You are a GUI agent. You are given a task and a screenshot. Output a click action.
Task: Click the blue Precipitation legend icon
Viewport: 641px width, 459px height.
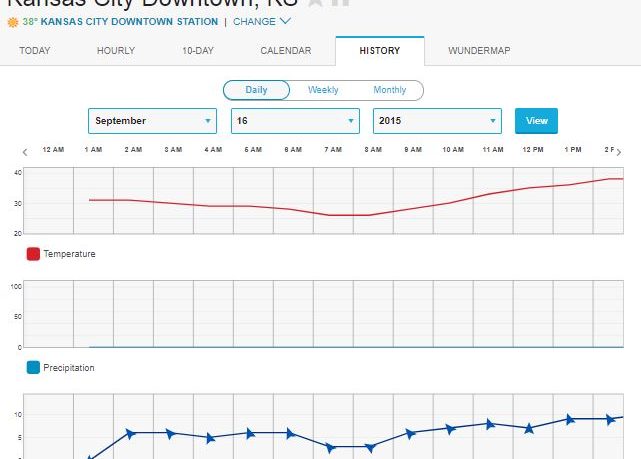(x=33, y=368)
